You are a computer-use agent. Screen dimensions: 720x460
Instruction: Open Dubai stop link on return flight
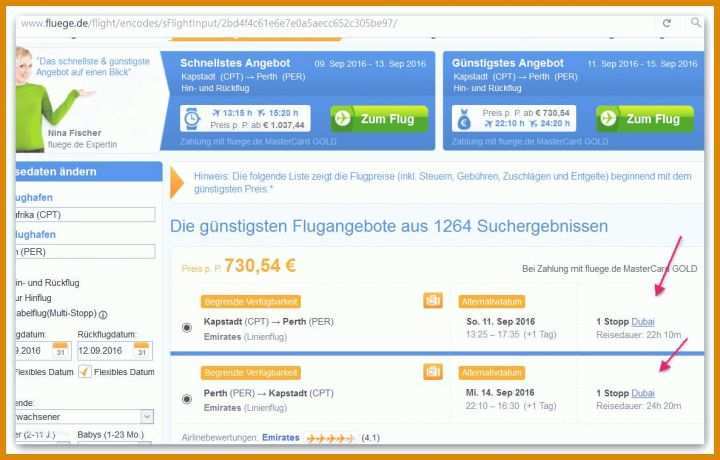coord(643,393)
